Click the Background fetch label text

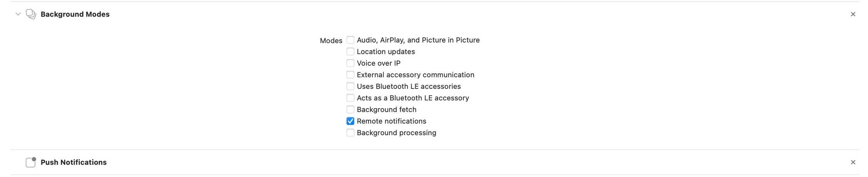(x=387, y=110)
